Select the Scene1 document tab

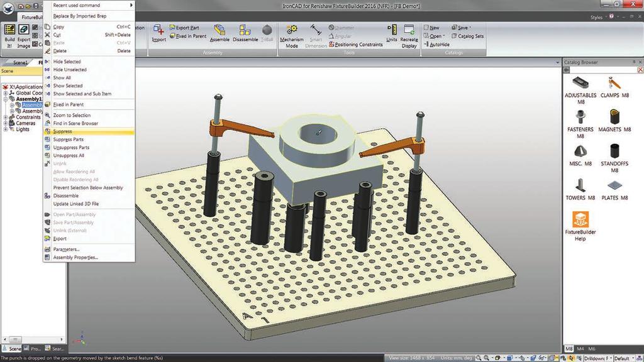(19, 62)
